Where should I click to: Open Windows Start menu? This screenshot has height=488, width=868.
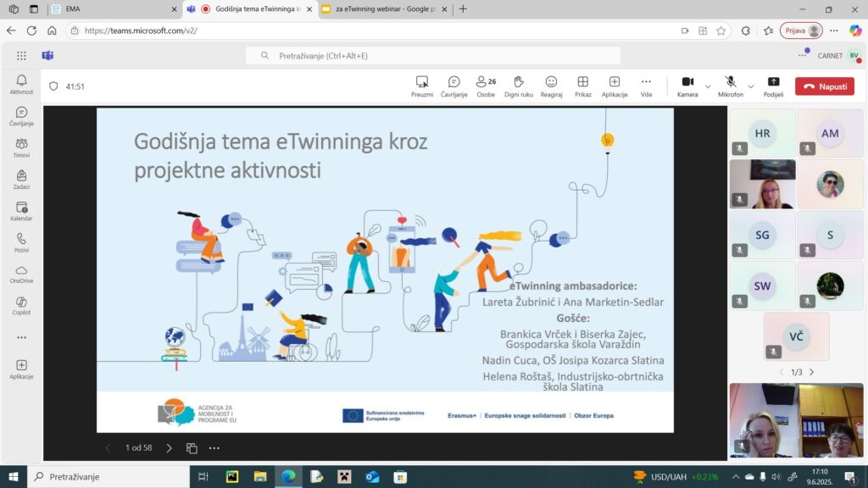[14, 476]
